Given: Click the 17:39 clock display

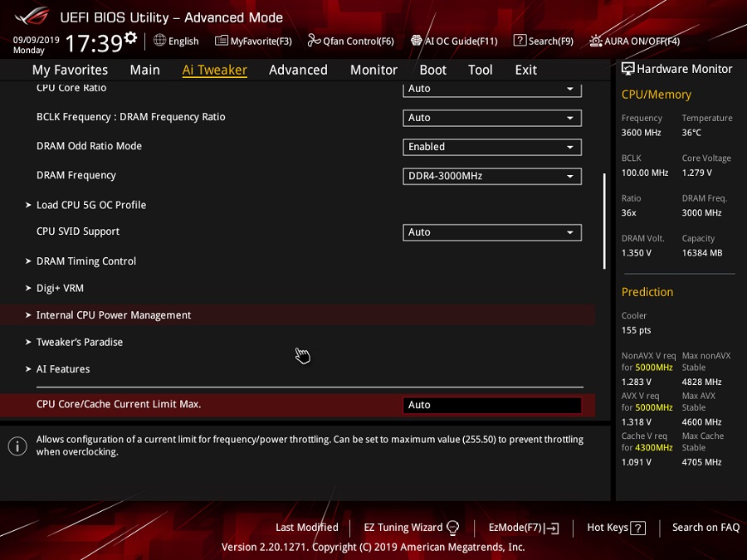Looking at the screenshot, I should pyautogui.click(x=94, y=43).
